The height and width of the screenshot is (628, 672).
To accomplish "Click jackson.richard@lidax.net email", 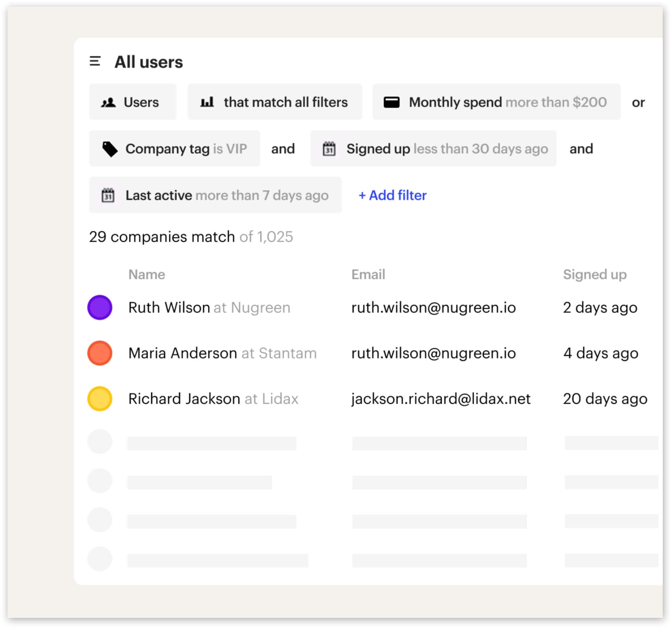I will tap(441, 399).
